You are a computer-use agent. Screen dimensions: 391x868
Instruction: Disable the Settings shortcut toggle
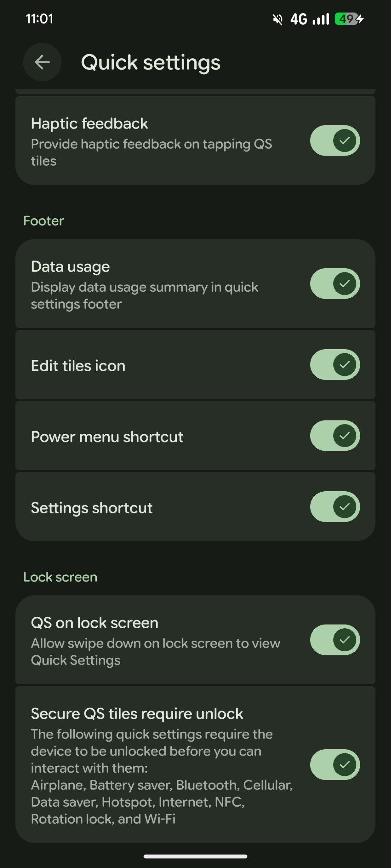(335, 507)
